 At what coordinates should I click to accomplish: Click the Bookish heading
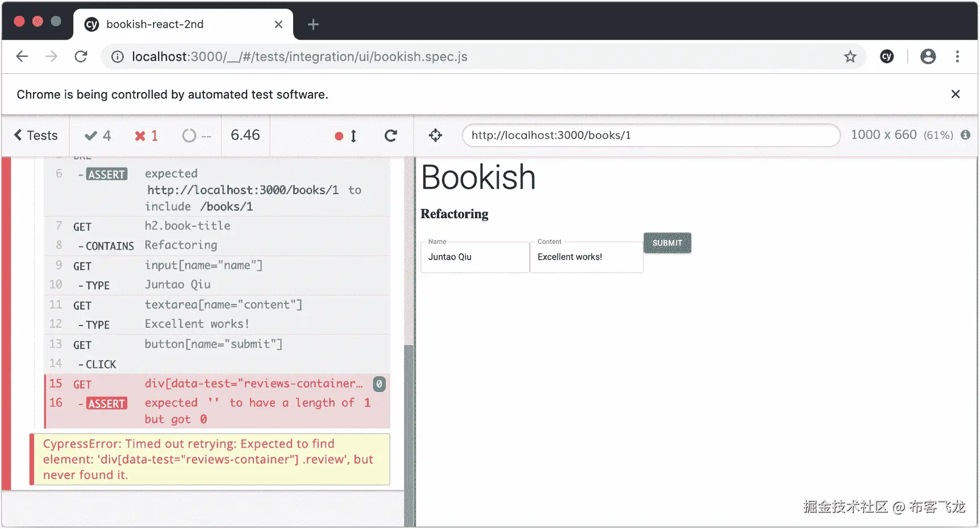(478, 177)
